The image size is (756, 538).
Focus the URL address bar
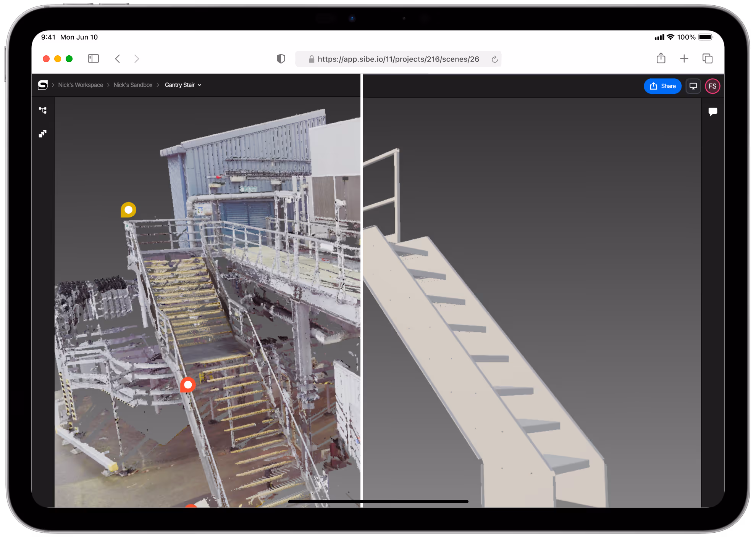tap(398, 59)
